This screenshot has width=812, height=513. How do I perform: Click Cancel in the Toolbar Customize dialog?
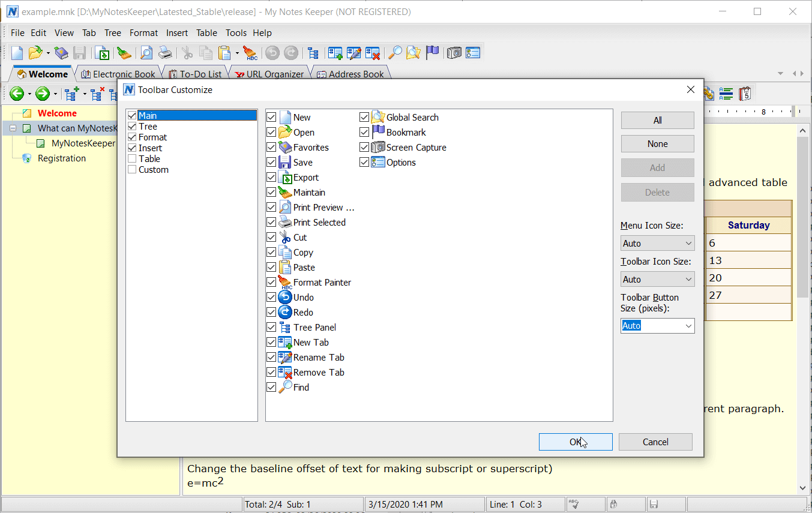(x=655, y=442)
